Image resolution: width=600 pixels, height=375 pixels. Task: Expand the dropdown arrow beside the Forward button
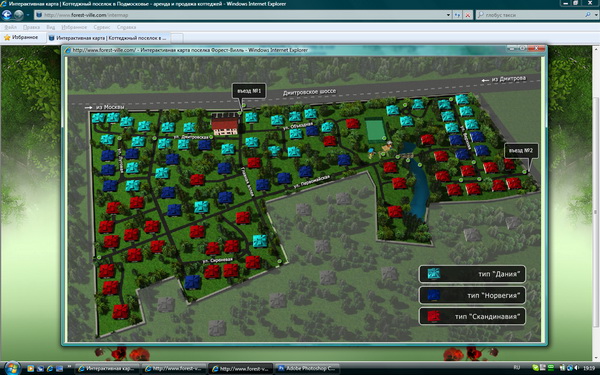click(28, 15)
